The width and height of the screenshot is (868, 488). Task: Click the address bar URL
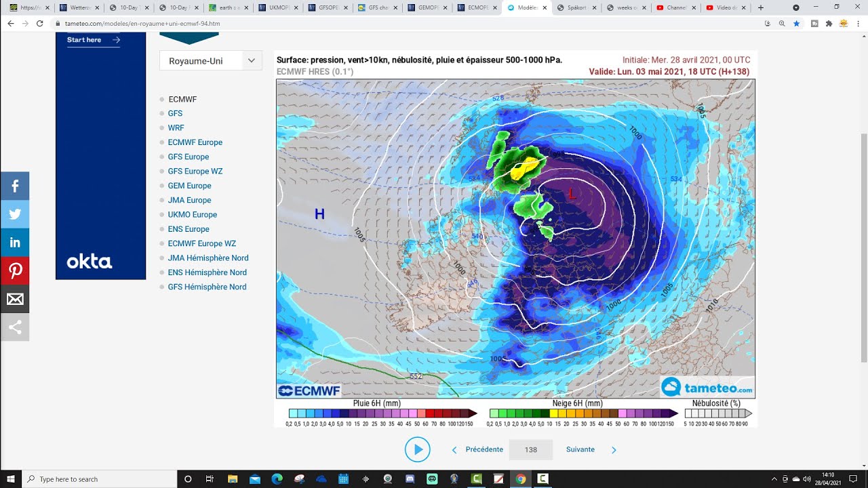[142, 23]
